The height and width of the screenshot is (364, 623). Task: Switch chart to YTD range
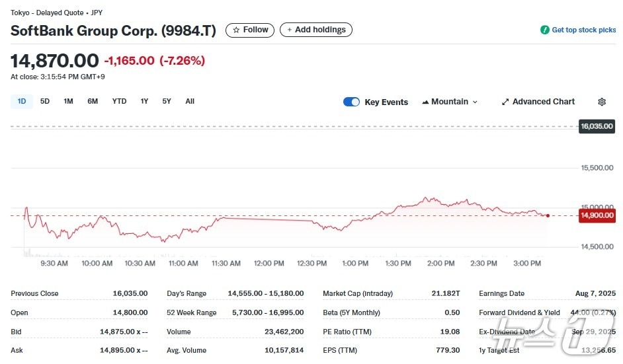(119, 101)
